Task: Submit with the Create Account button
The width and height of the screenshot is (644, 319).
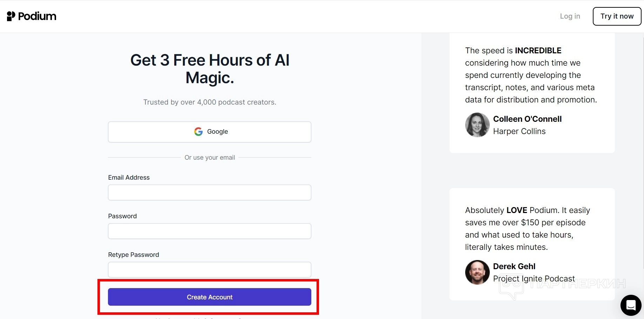Action: click(x=209, y=297)
